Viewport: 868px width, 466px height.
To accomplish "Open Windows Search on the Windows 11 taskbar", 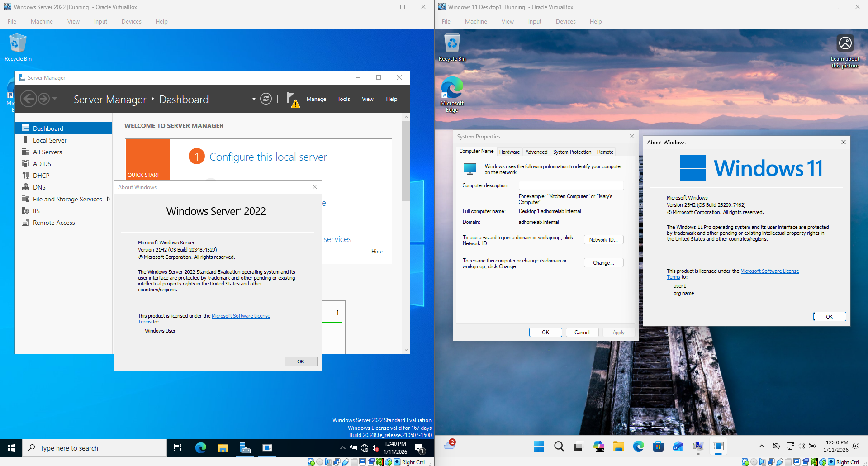I will [x=559, y=447].
